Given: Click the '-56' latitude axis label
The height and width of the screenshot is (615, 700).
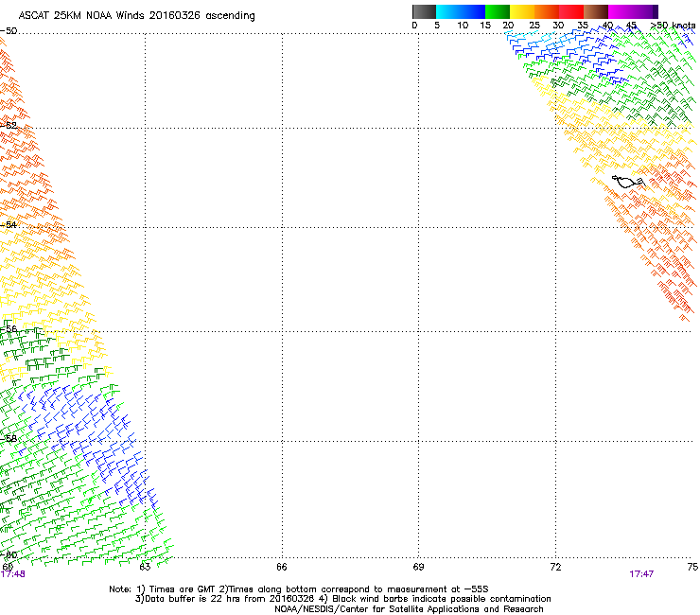Looking at the screenshot, I should 9,328.
